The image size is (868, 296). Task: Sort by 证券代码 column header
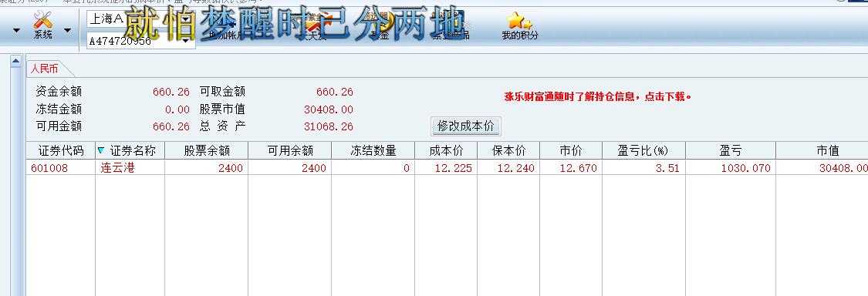pos(61,150)
